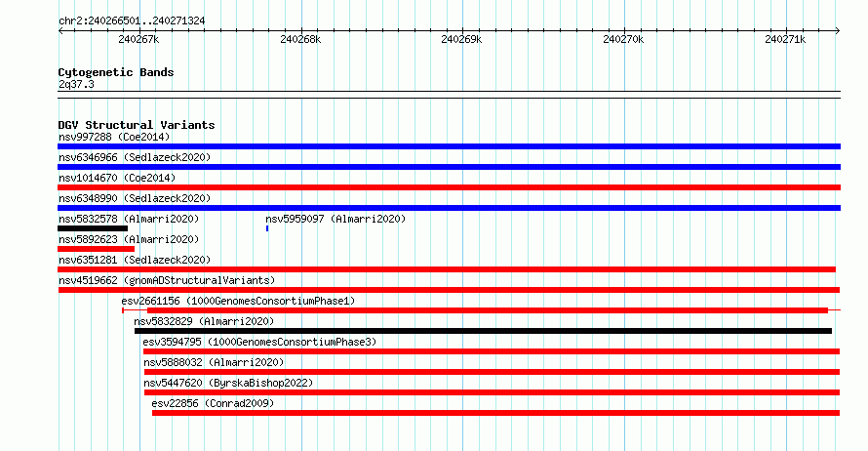This screenshot has width=868, height=451.
Task: Click the small nsv5959097 blue marker
Action: point(267,228)
